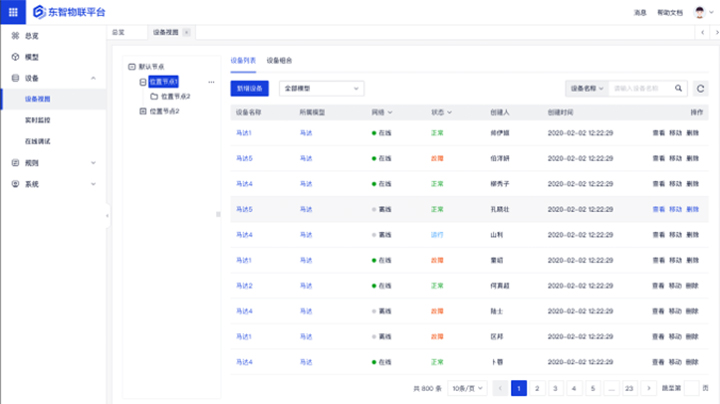The width and height of the screenshot is (720, 404).
Task: Collapse the 默认节点 root node
Action: tap(132, 67)
